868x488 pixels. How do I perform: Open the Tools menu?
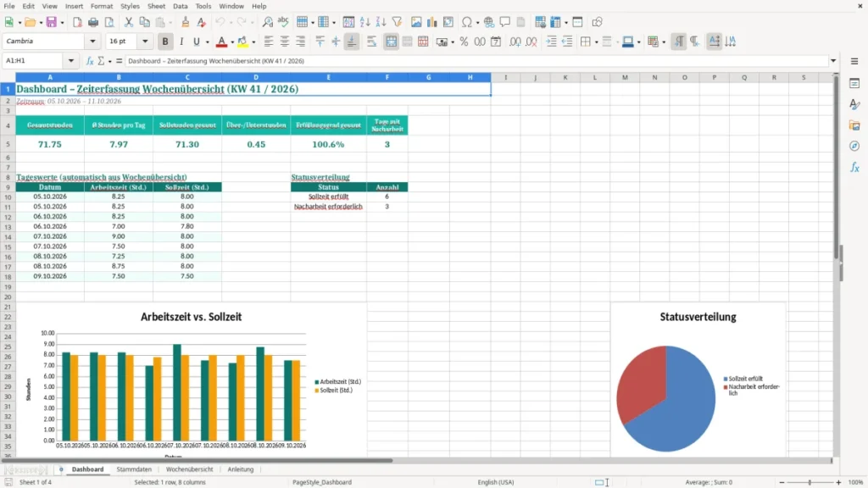pos(203,6)
